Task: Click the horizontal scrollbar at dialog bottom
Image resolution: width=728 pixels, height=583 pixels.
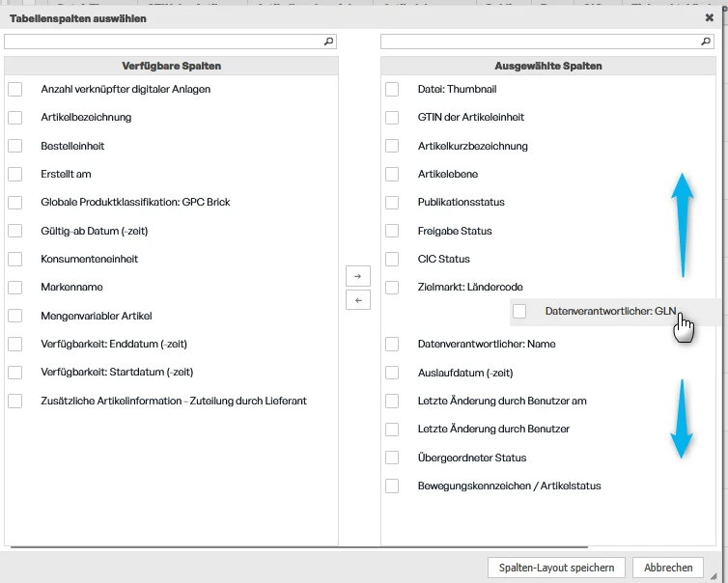Action: (299, 547)
